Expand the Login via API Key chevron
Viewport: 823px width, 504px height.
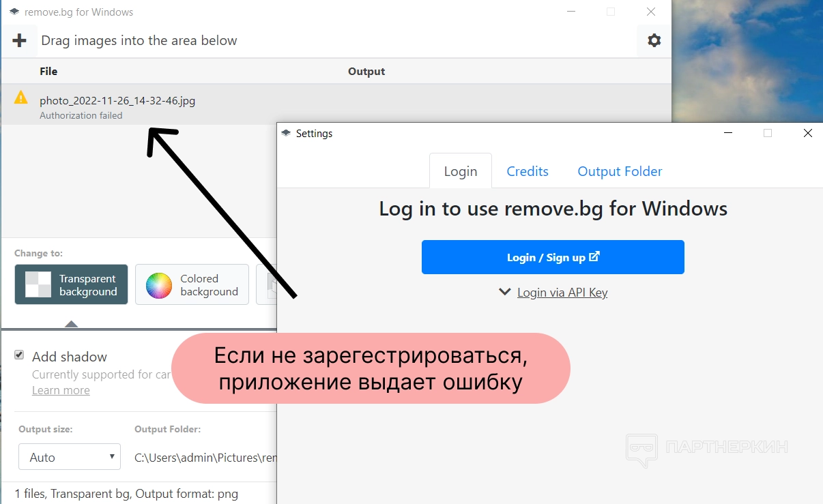[x=505, y=292]
